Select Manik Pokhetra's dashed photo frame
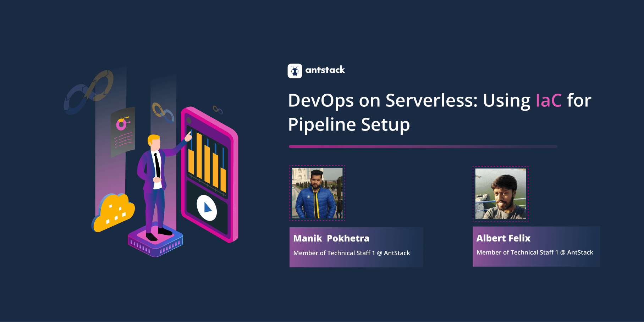 (317, 193)
